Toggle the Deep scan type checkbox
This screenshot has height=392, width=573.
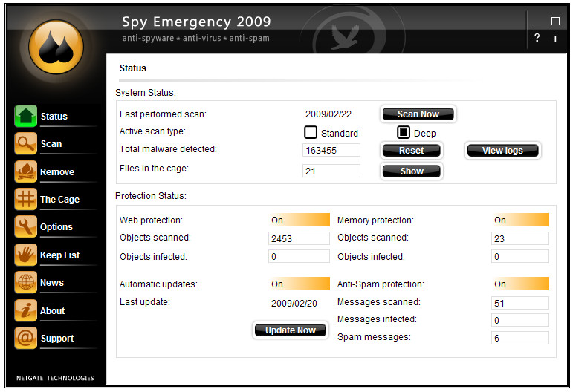(404, 132)
